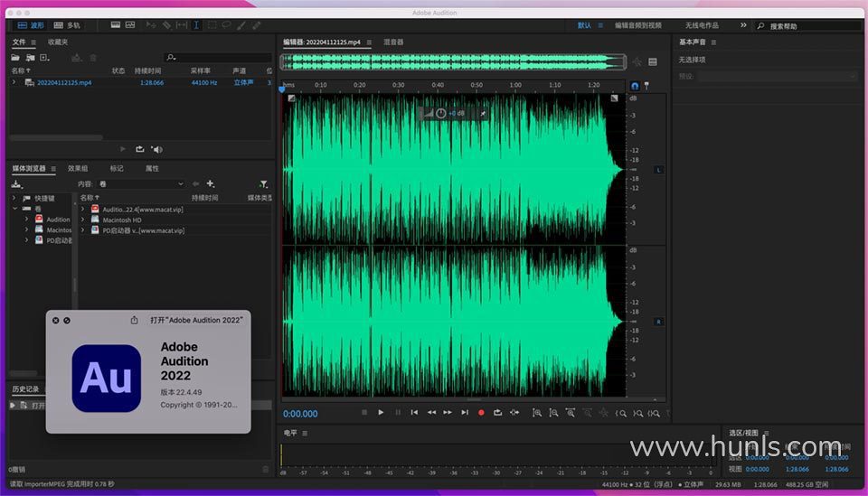
Task: Click the Files panel search field
Action: (218, 58)
